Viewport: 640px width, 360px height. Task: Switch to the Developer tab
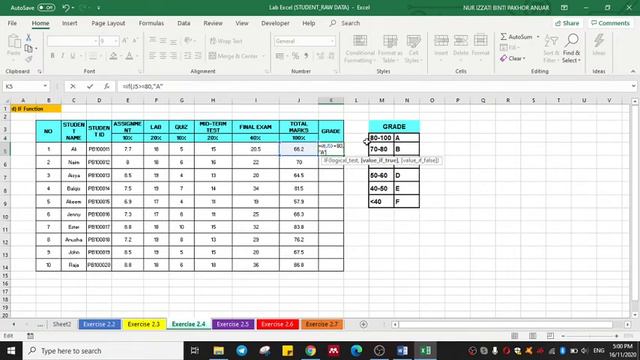[275, 23]
